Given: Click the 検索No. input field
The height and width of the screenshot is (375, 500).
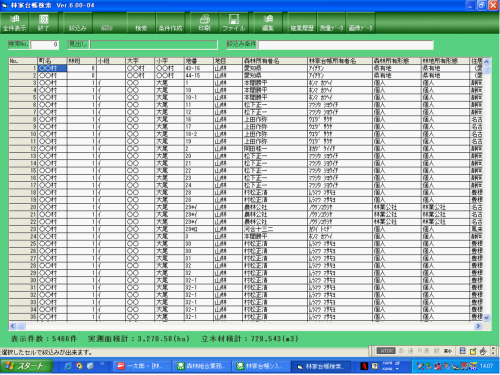Looking at the screenshot, I should pyautogui.click(x=45, y=45).
